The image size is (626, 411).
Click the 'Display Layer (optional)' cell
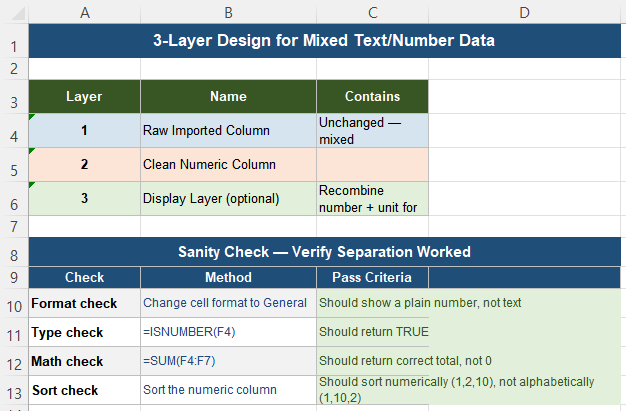[228, 199]
